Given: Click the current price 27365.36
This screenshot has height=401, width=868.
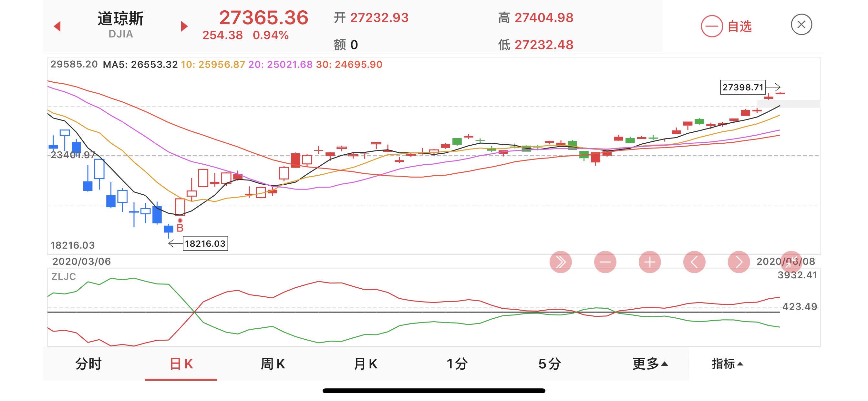Looking at the screenshot, I should (x=263, y=17).
